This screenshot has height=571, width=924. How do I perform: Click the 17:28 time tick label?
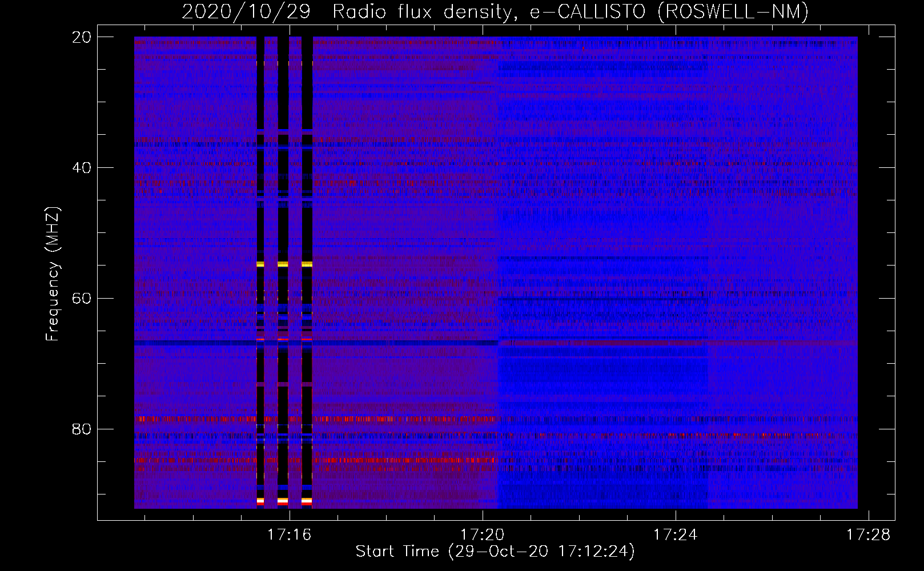point(869,535)
